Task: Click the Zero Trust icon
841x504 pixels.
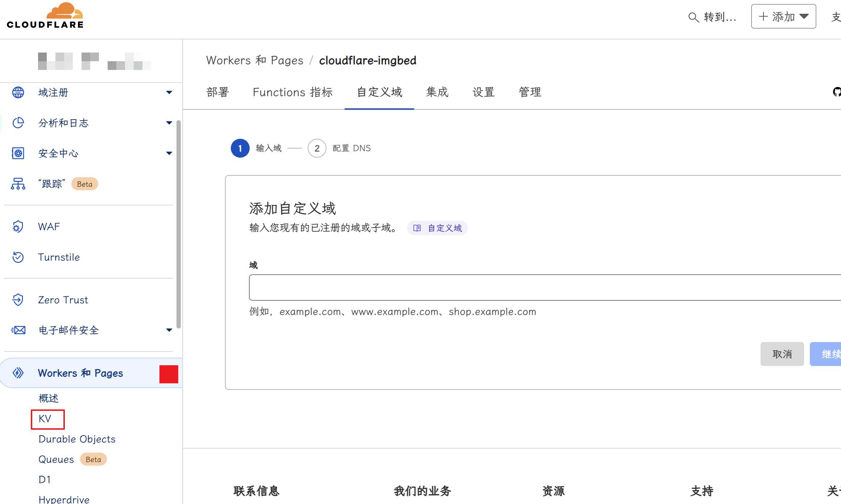Action: pyautogui.click(x=18, y=300)
